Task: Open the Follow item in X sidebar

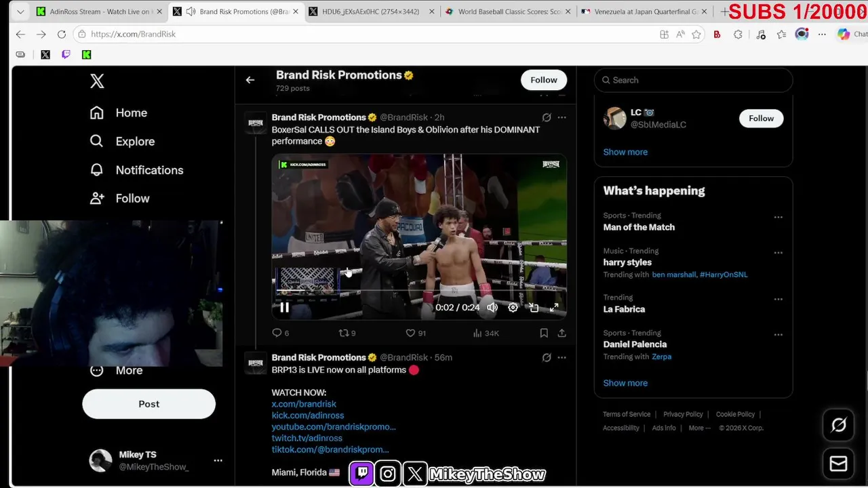Action: (119, 198)
